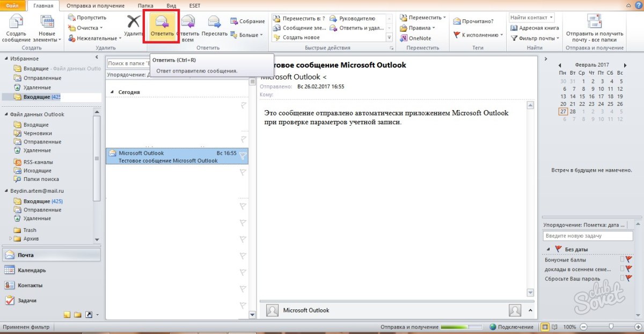Open the Trash folder
This screenshot has width=644, height=334.
(30, 230)
